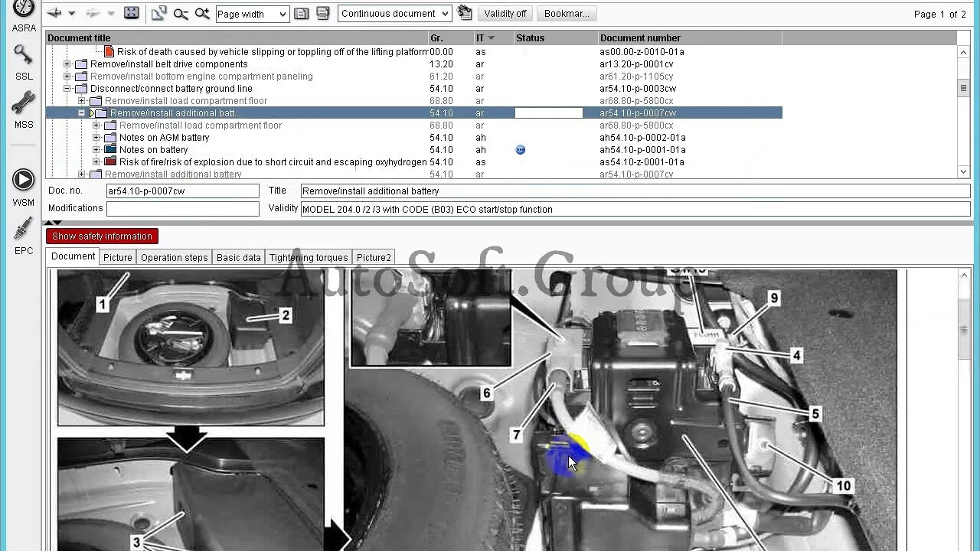Image resolution: width=980 pixels, height=551 pixels.
Task: Click the single page view icon
Action: click(302, 13)
